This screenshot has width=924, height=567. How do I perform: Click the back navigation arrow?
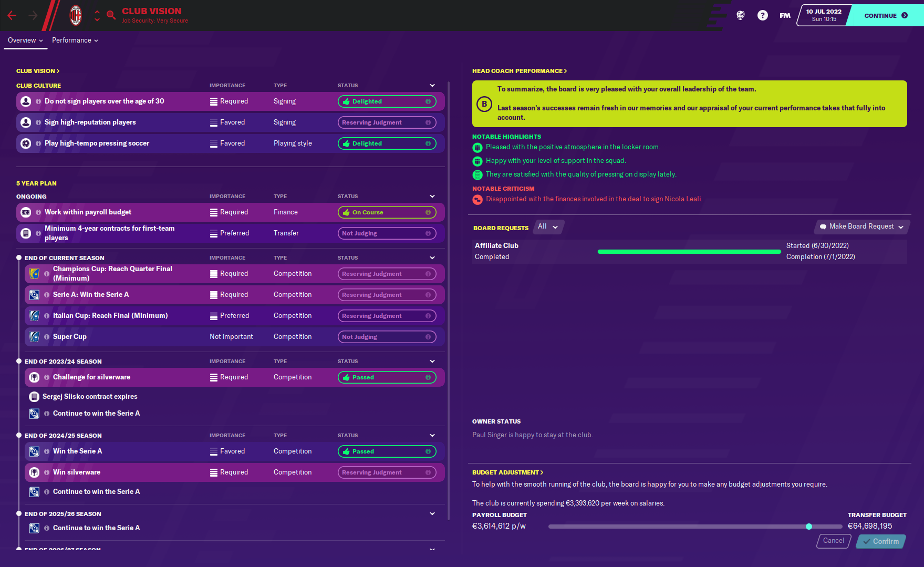click(12, 16)
